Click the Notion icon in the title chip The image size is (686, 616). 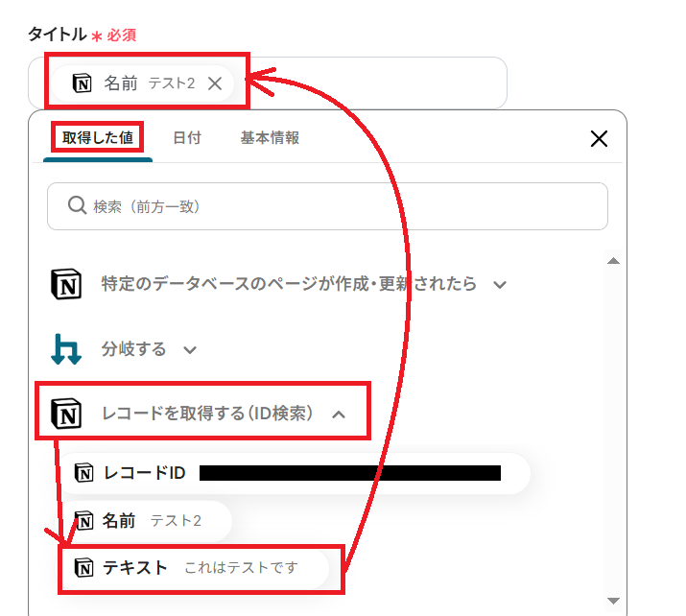click(82, 83)
